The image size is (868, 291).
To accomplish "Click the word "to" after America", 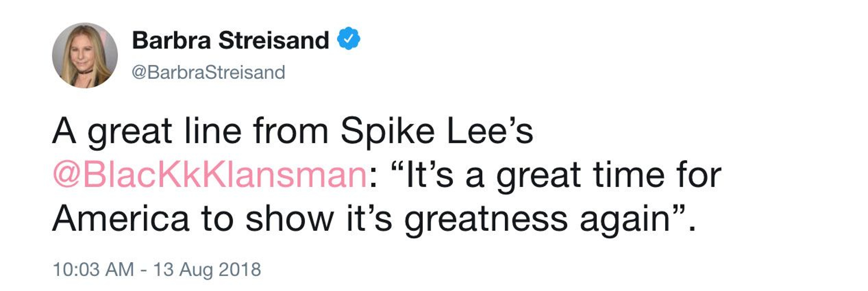I will (217, 219).
